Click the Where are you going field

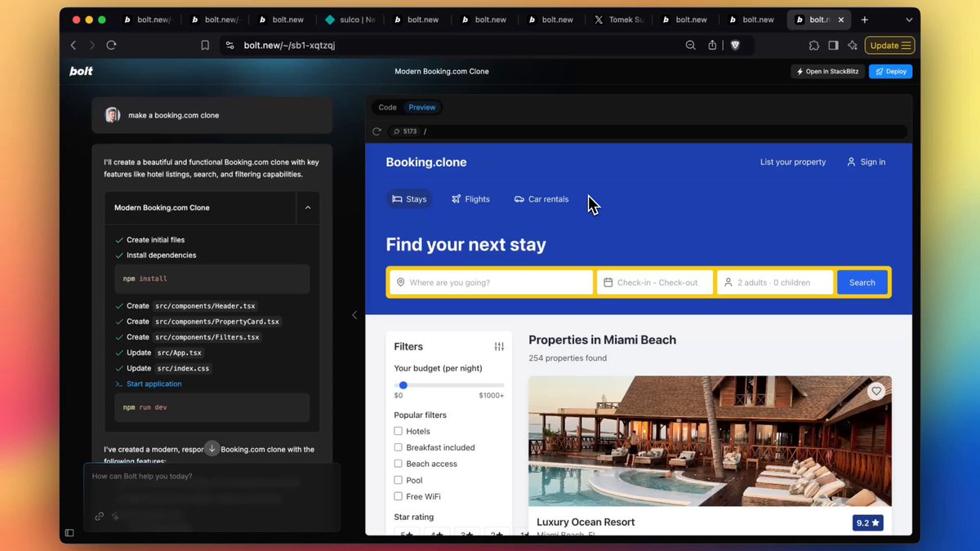click(x=491, y=282)
